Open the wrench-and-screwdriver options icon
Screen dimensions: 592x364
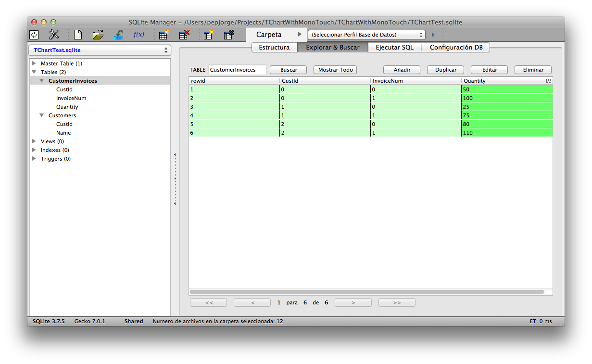tap(54, 35)
